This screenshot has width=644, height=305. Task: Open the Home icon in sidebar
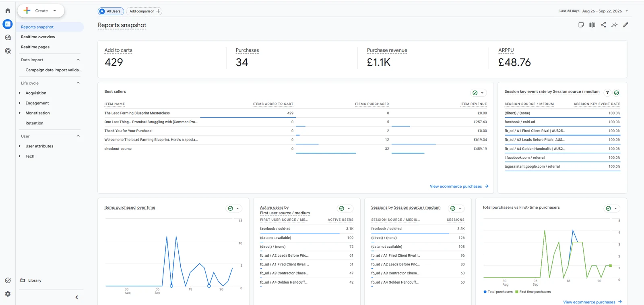coord(8,11)
